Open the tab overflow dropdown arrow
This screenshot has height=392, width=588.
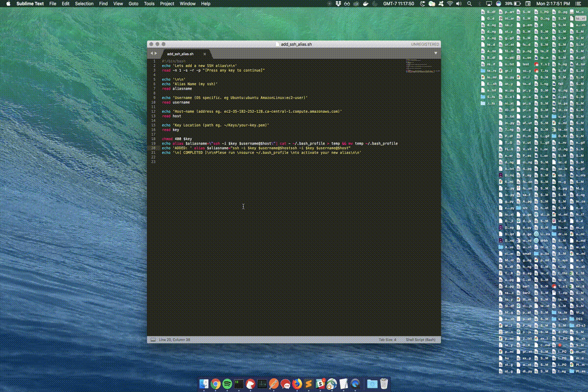coord(436,52)
